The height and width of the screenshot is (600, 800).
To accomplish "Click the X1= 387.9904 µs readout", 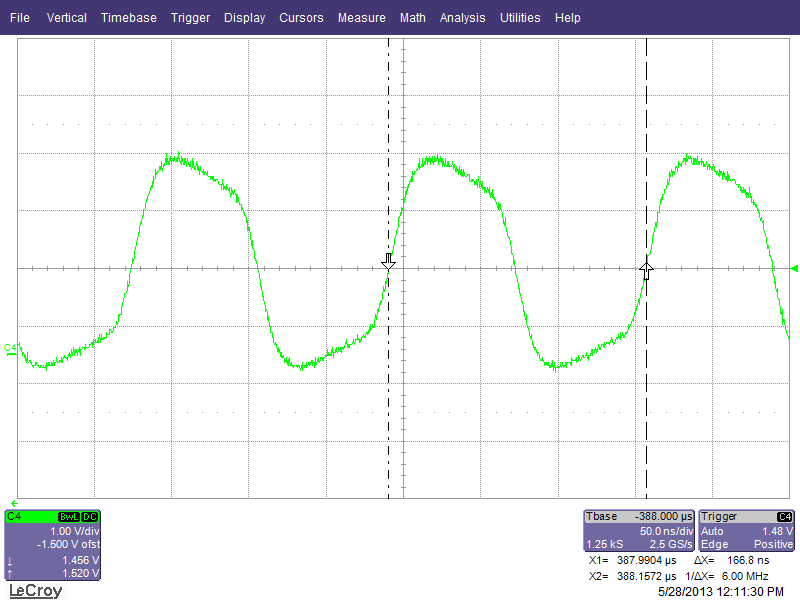I will (633, 560).
